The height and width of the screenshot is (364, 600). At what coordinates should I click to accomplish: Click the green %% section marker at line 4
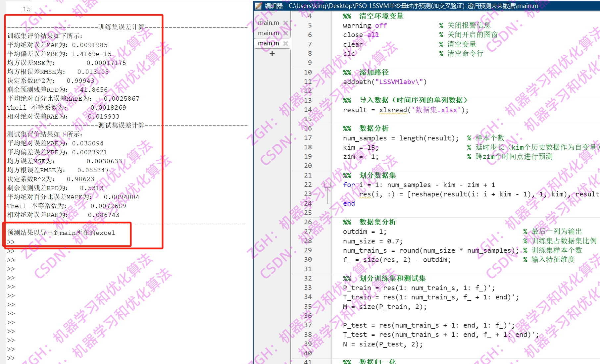(346, 16)
